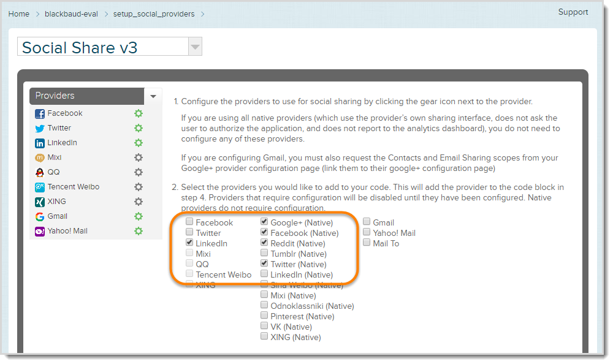Go to Home in the breadcrumb
The height and width of the screenshot is (364, 613).
point(19,14)
